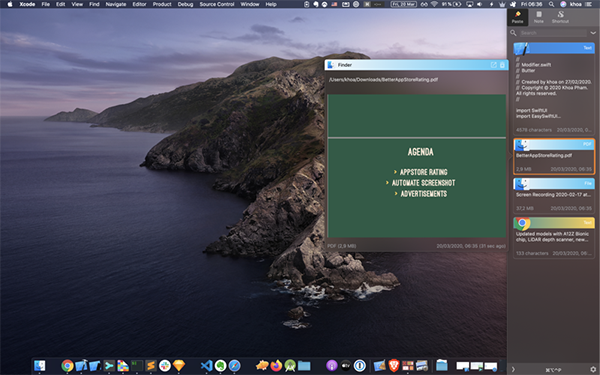Screen dimensions: 600x375
Task: Select the BetterAppStoreRating.pdf clip
Action: tap(554, 156)
